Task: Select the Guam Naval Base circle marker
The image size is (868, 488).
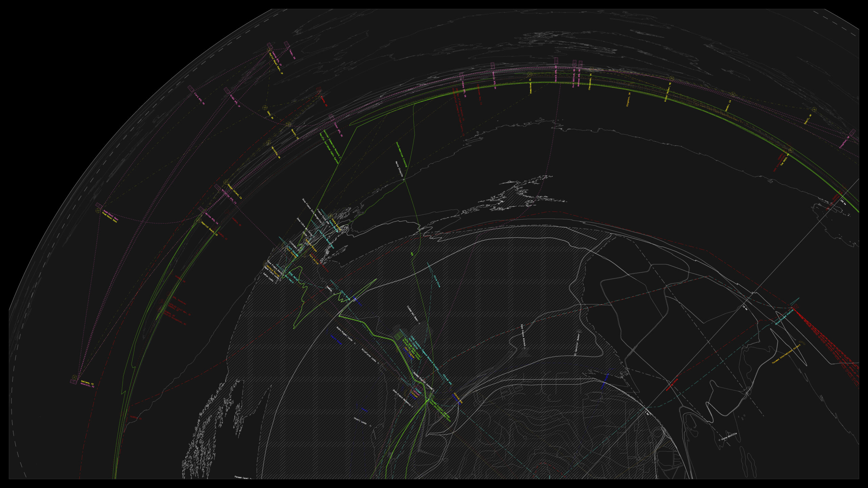Action: [98, 211]
